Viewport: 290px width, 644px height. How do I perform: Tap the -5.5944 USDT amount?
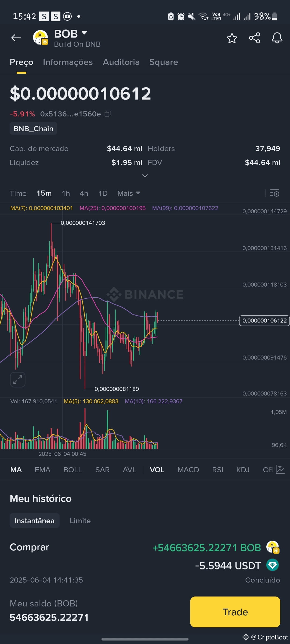pos(228,565)
